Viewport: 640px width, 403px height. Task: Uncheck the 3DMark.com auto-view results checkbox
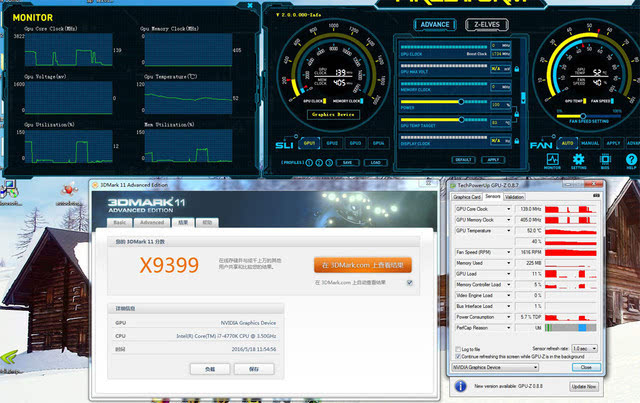pyautogui.click(x=410, y=283)
